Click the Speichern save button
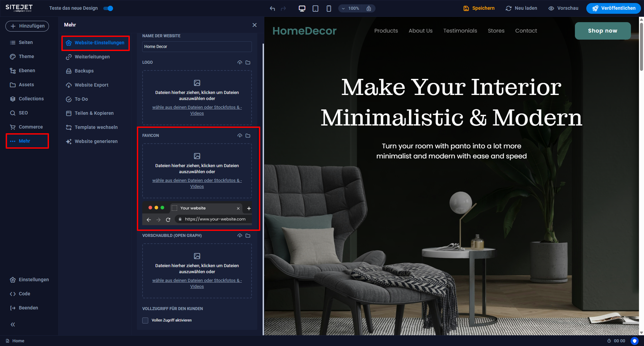The height and width of the screenshot is (346, 644). point(479,8)
